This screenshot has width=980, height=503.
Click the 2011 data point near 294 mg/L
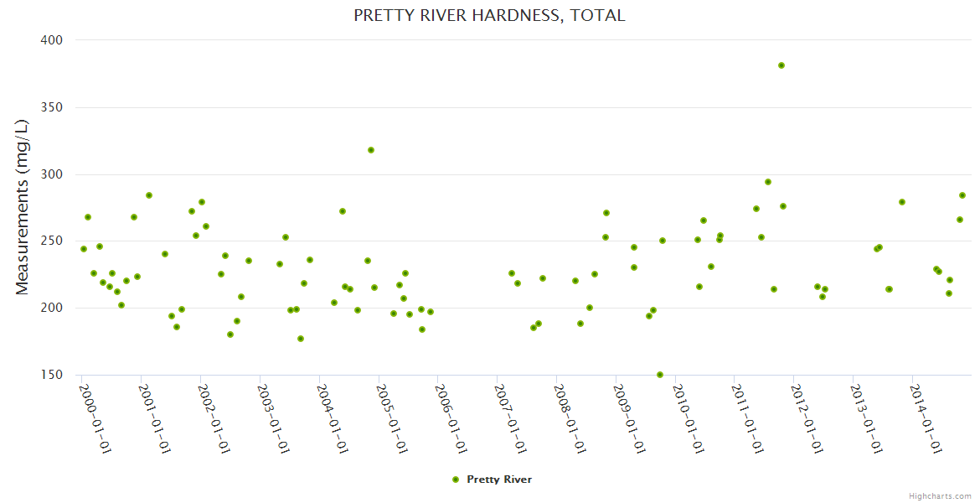pyautogui.click(x=768, y=182)
